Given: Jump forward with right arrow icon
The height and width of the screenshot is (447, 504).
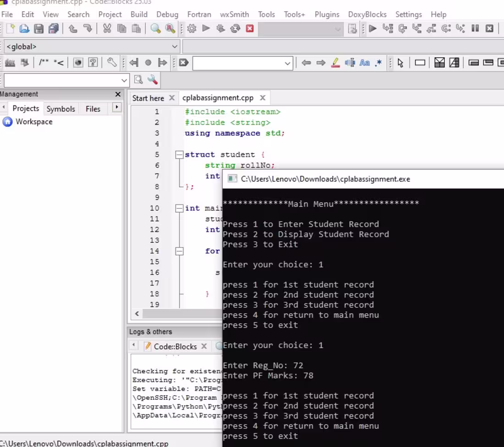Looking at the screenshot, I should [x=321, y=63].
